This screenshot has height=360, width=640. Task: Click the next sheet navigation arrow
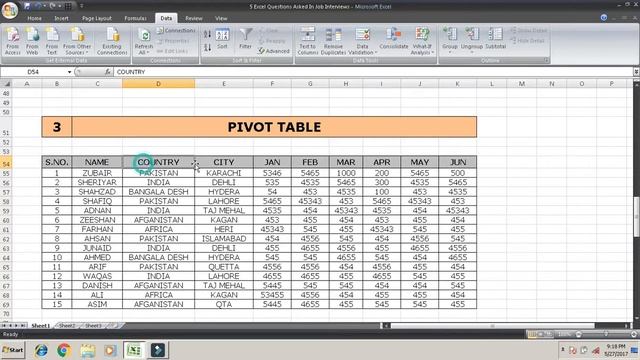(x=16, y=326)
